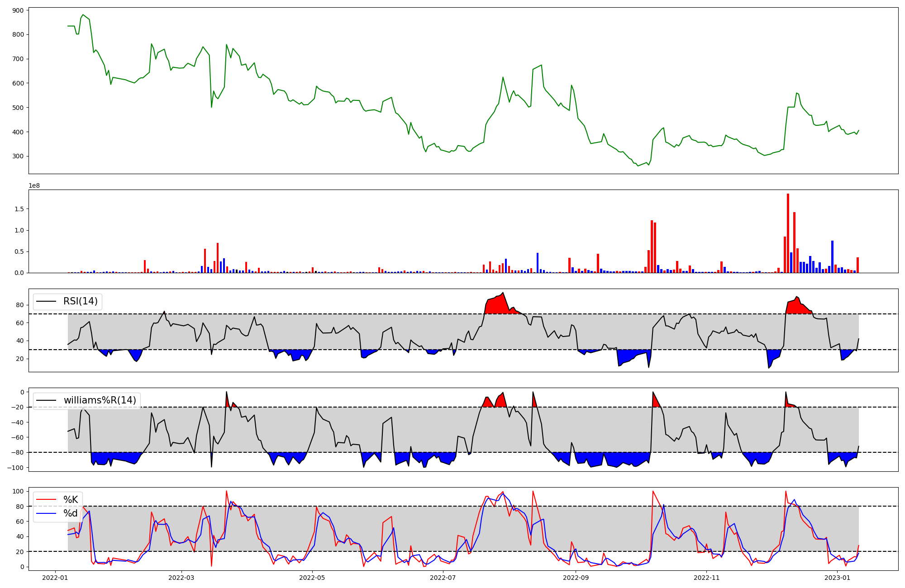
Task: Click the 2022-05 x-axis tick label
Action: pyautogui.click(x=312, y=578)
